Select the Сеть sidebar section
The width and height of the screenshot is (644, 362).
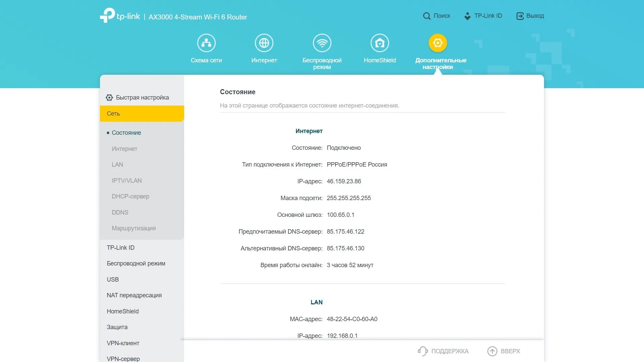[x=142, y=114]
